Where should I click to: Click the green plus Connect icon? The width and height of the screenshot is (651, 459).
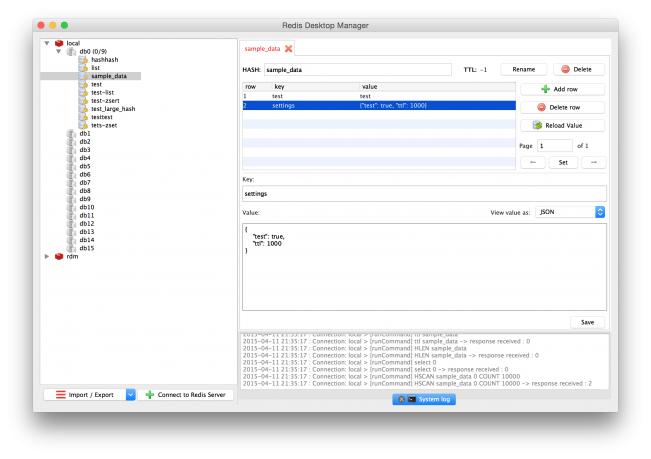click(x=150, y=395)
